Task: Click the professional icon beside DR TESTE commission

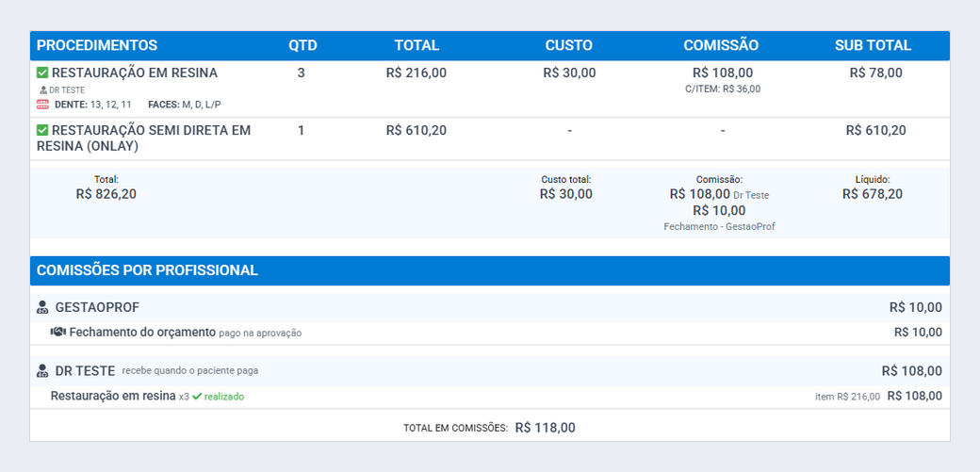Action: pyautogui.click(x=42, y=371)
